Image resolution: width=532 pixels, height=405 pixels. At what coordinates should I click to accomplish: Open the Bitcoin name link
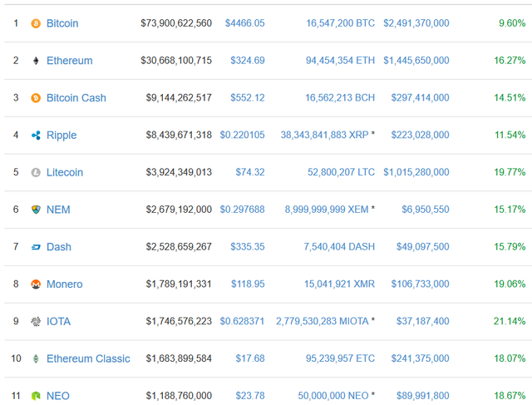point(62,23)
